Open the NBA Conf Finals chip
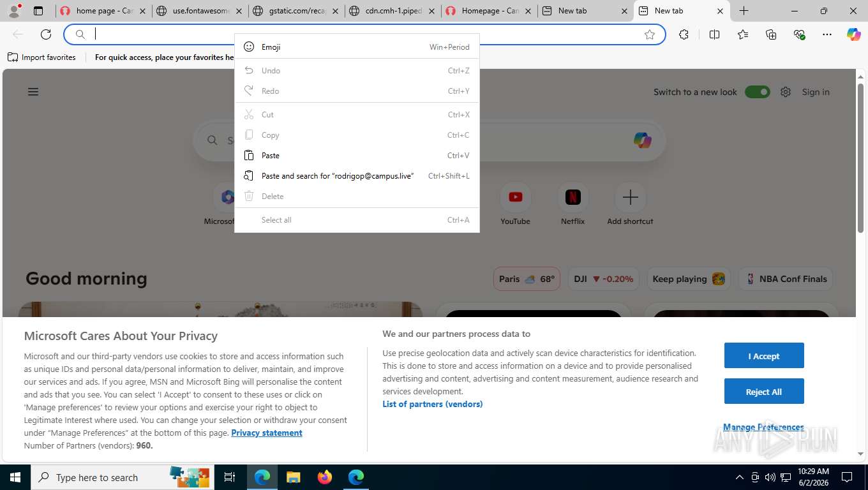This screenshot has width=868, height=490. [x=786, y=279]
